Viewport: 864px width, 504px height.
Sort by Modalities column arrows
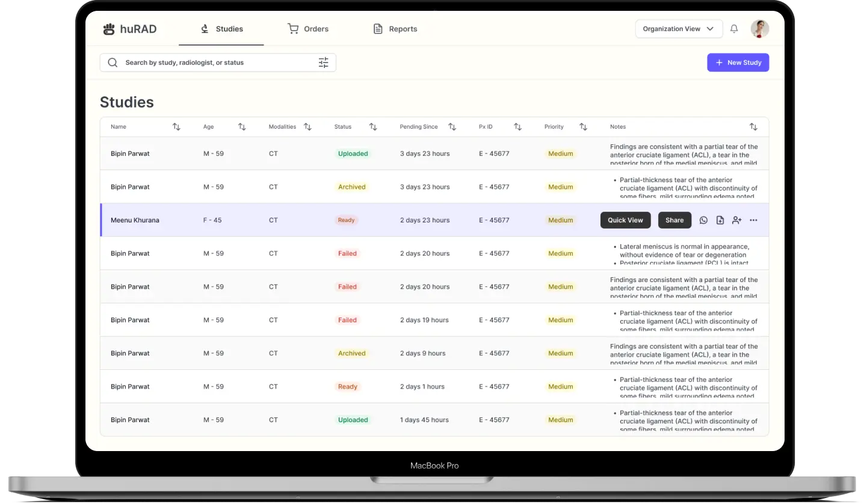pyautogui.click(x=307, y=127)
